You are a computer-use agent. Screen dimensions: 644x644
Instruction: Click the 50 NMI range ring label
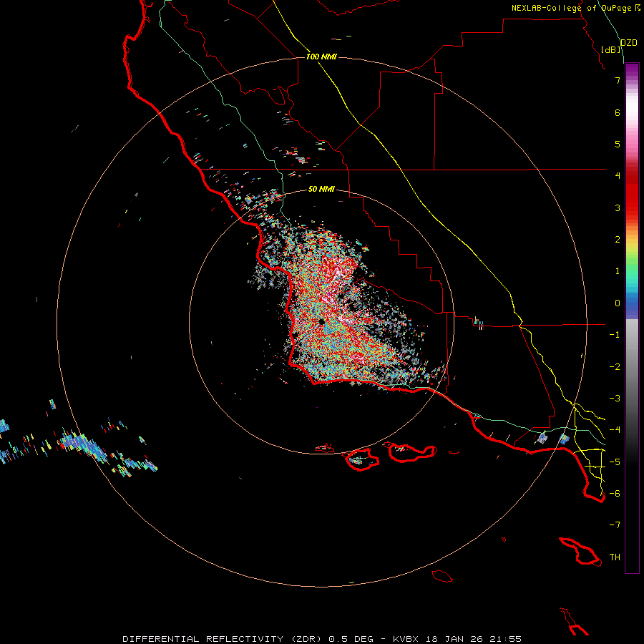tap(321, 189)
